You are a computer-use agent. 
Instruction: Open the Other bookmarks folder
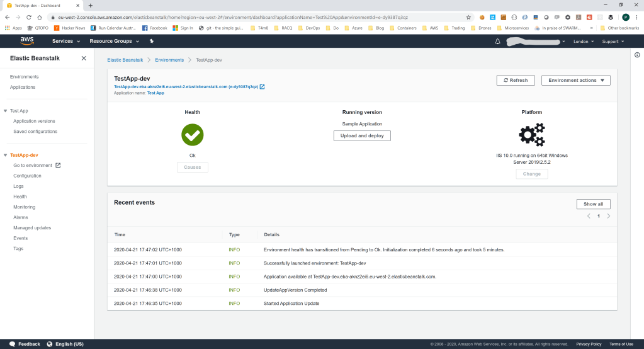tap(619, 28)
